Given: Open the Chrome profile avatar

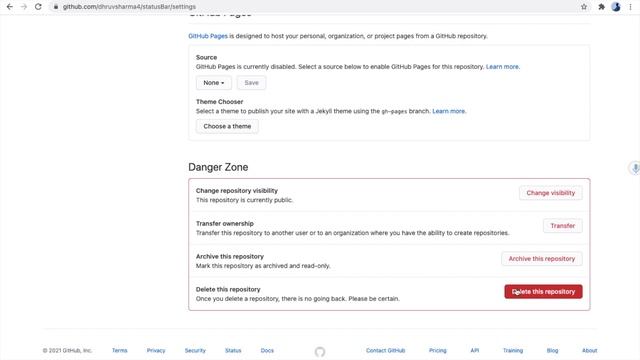Looking at the screenshot, I should [616, 7].
